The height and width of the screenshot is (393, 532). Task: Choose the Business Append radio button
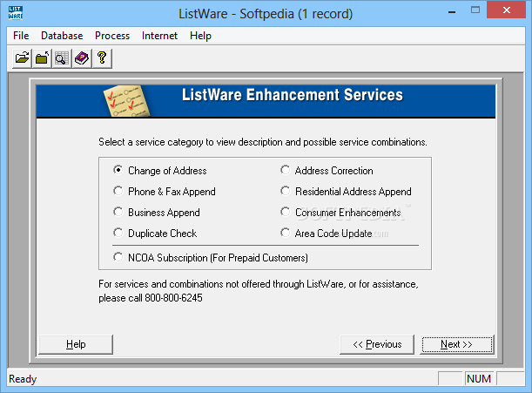(x=157, y=213)
